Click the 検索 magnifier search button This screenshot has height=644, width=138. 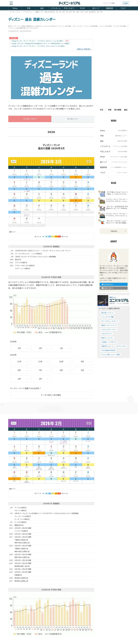tap(126, 3)
